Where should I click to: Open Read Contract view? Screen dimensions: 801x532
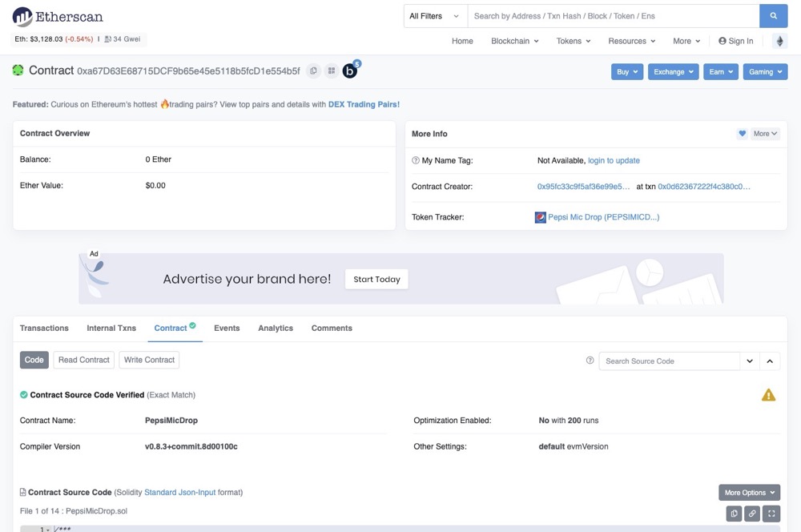click(84, 360)
